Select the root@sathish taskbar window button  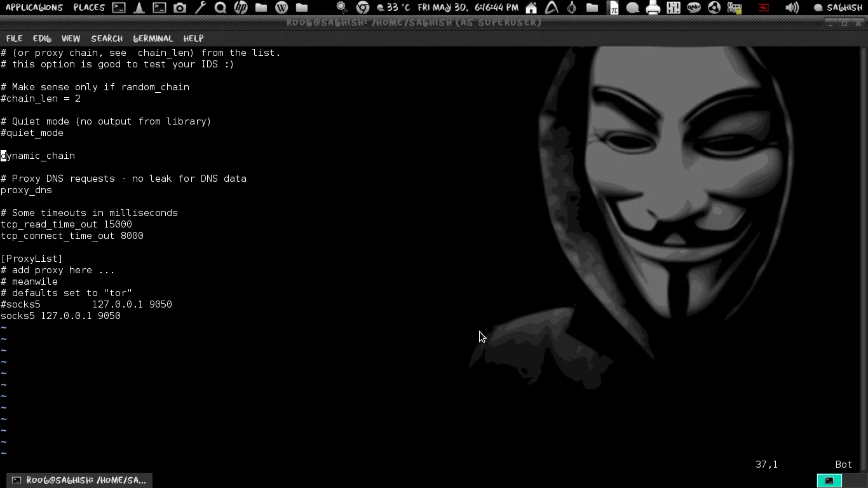tap(79, 480)
